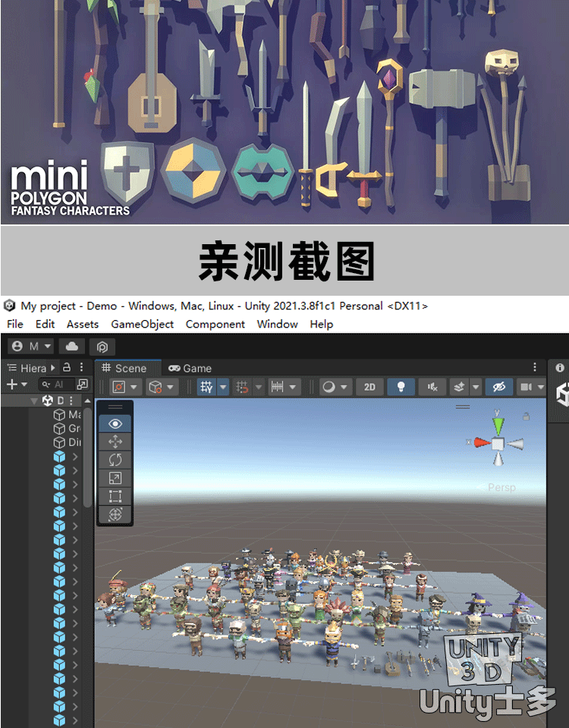Open the account M dropdown

pos(30,347)
